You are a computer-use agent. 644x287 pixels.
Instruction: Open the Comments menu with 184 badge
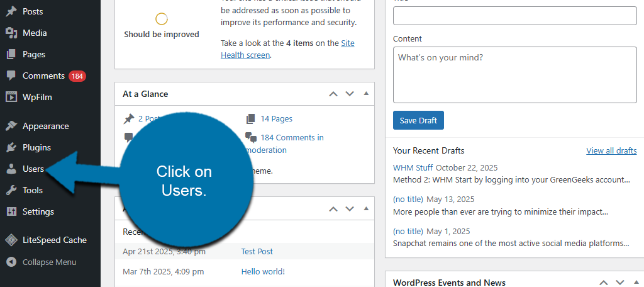[44, 76]
